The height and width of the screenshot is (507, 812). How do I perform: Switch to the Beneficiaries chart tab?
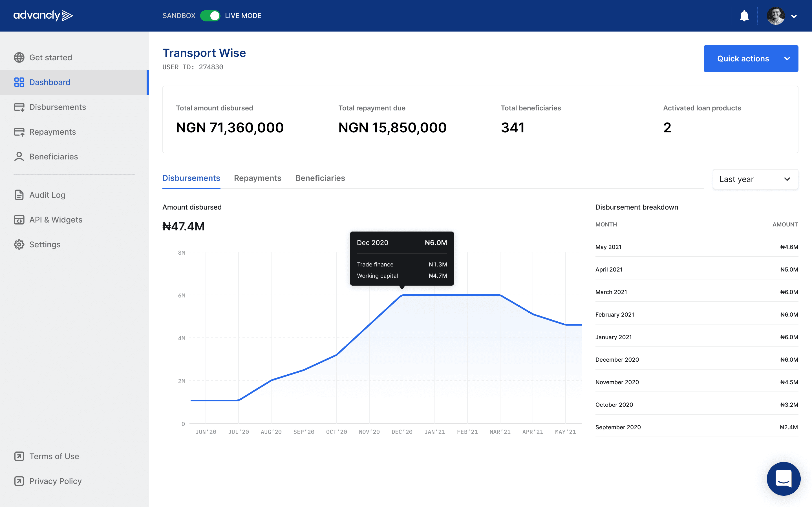click(x=320, y=178)
